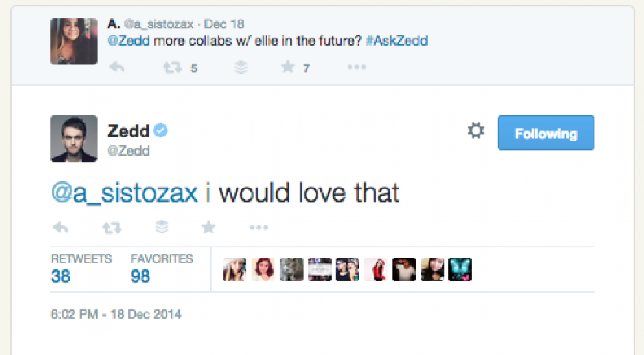Viewport: 644px width, 355px height.
Task: Click the Buffer stack icon on Zedd's tweet
Action: coord(162,228)
